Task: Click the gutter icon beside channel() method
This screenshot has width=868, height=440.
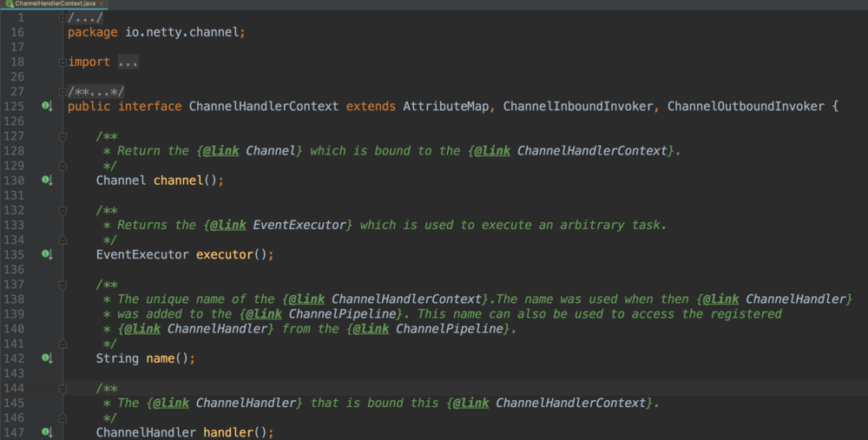Action: click(x=47, y=181)
